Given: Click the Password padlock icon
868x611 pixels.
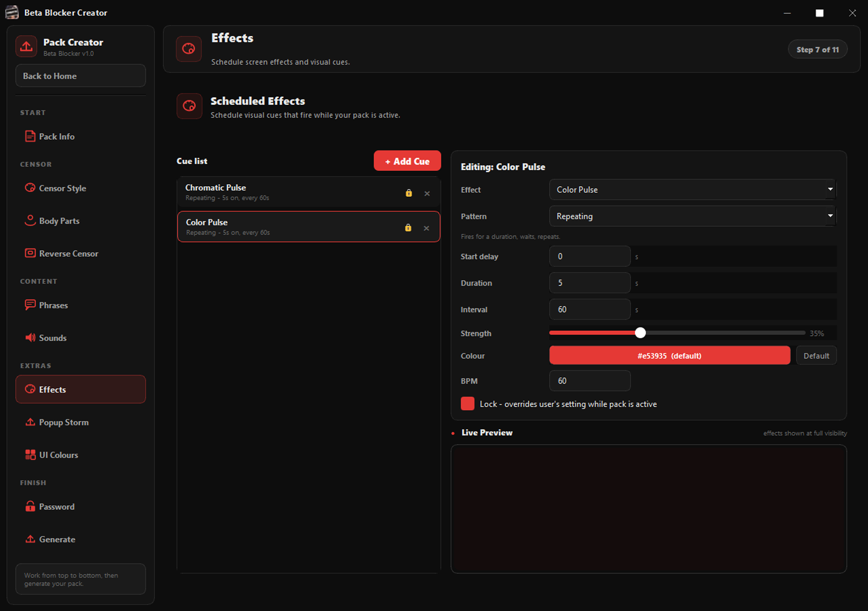Looking at the screenshot, I should (x=30, y=506).
